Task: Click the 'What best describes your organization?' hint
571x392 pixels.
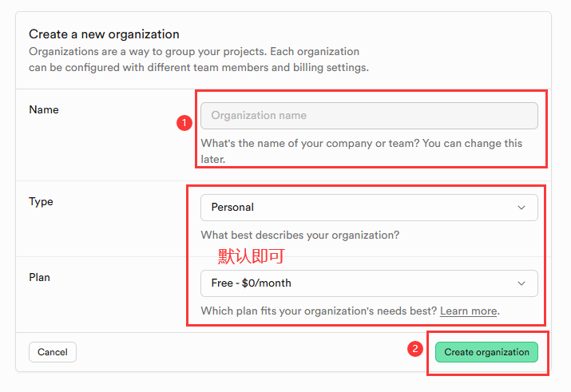Action: tap(300, 236)
